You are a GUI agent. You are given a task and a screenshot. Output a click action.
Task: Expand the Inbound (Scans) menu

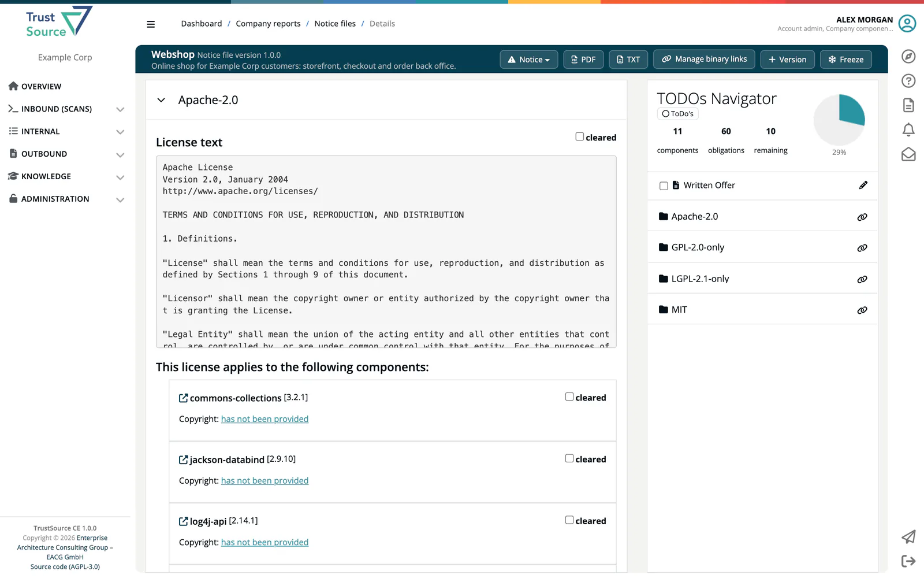pos(66,109)
